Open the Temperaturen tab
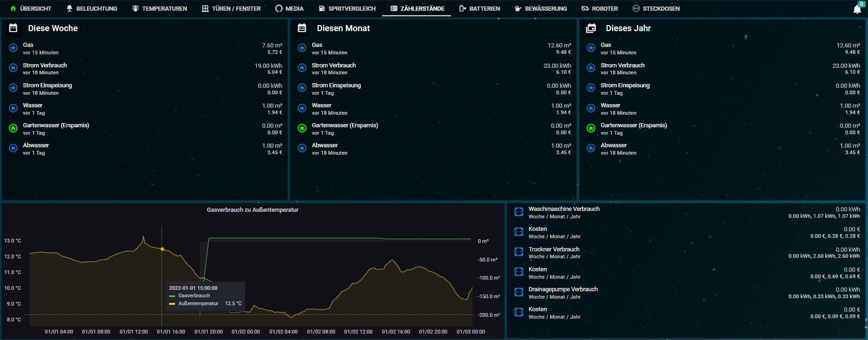This screenshot has width=868, height=340. click(x=159, y=8)
